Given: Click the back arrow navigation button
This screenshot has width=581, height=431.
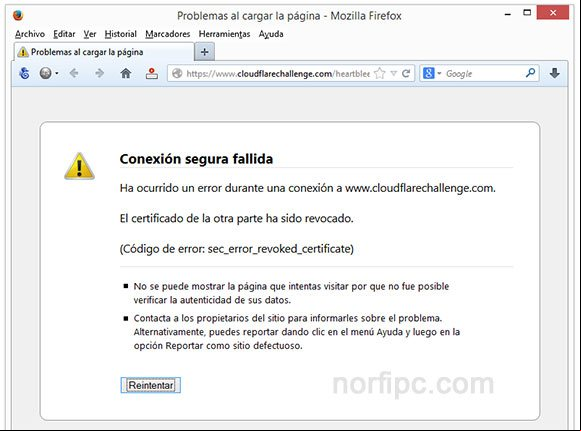Looking at the screenshot, I should pyautogui.click(x=74, y=73).
